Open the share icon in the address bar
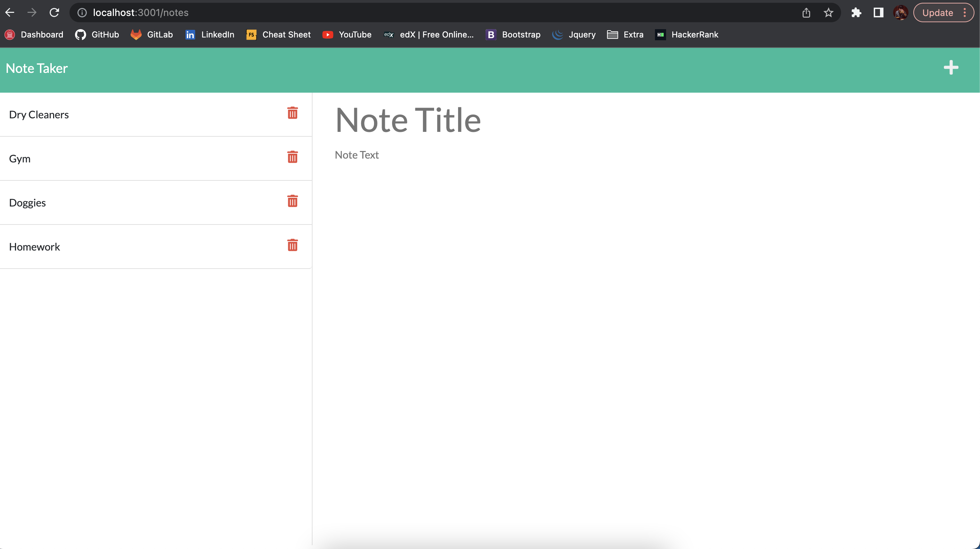 point(806,12)
